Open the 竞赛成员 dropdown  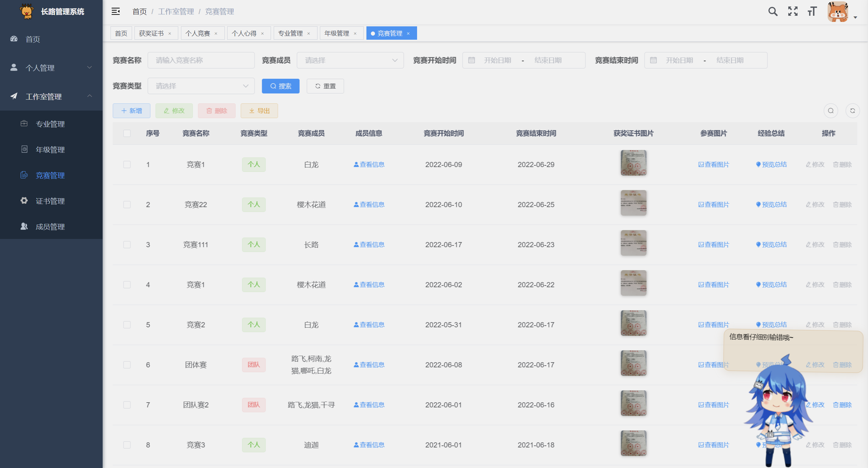click(350, 61)
